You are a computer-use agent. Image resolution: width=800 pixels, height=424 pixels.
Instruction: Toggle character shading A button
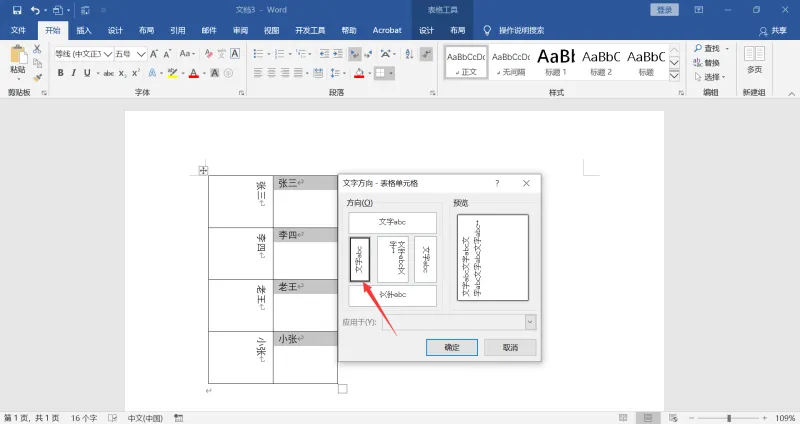[215, 73]
